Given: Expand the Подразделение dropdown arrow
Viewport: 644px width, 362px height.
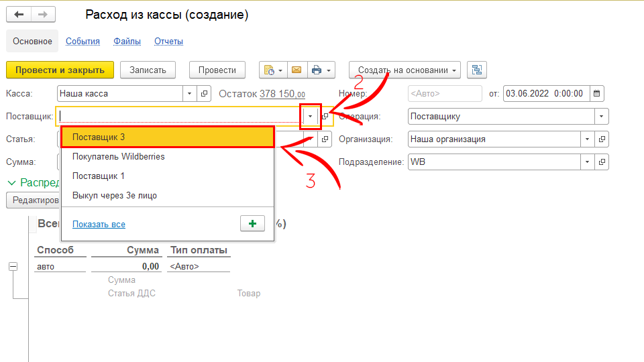Looking at the screenshot, I should pos(587,162).
